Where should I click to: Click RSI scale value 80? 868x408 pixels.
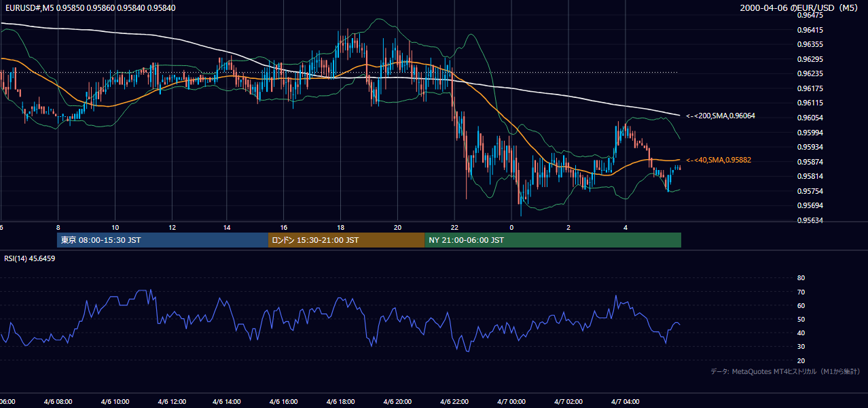click(801, 278)
